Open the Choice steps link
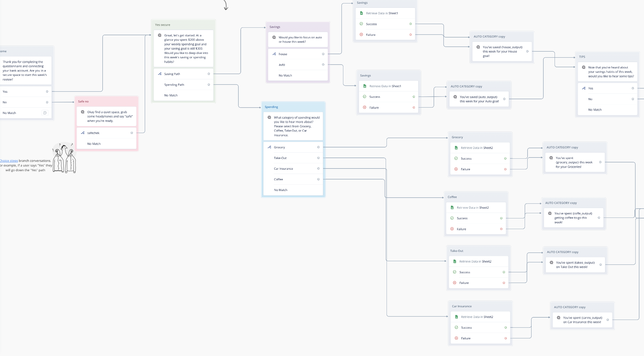This screenshot has height=356, width=644. click(9, 161)
